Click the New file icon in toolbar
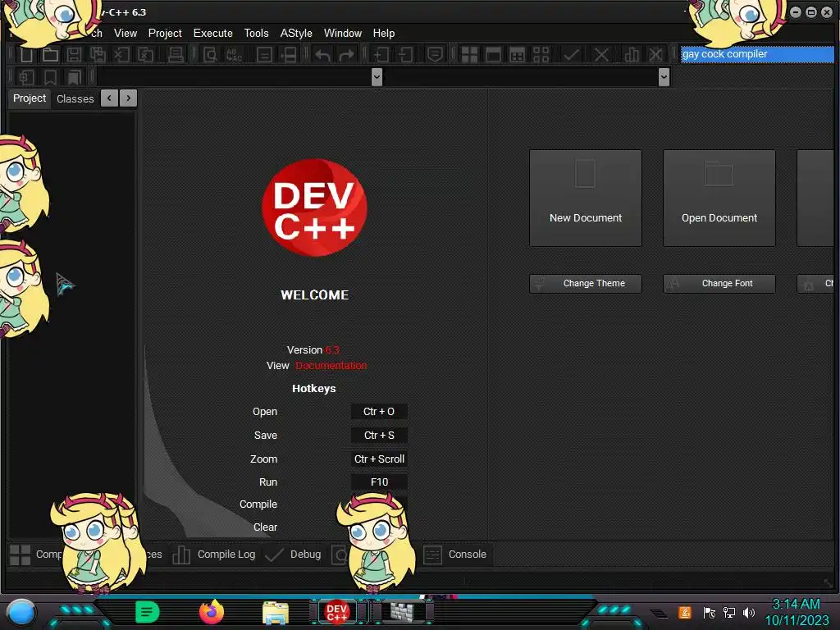This screenshot has width=840, height=630. (27, 55)
